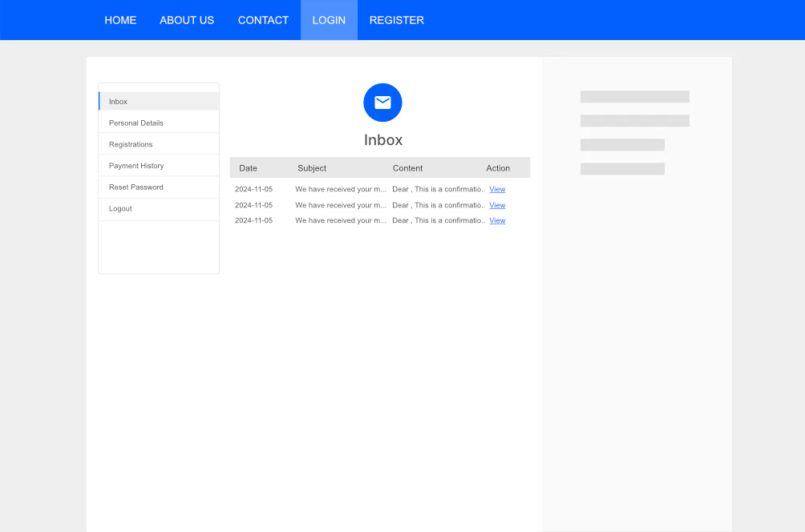Choose Reset Password in the sidebar
Image resolution: width=805 pixels, height=532 pixels.
(136, 187)
